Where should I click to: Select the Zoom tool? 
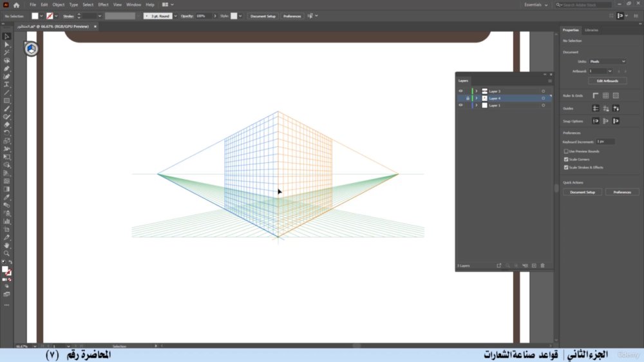[6, 254]
